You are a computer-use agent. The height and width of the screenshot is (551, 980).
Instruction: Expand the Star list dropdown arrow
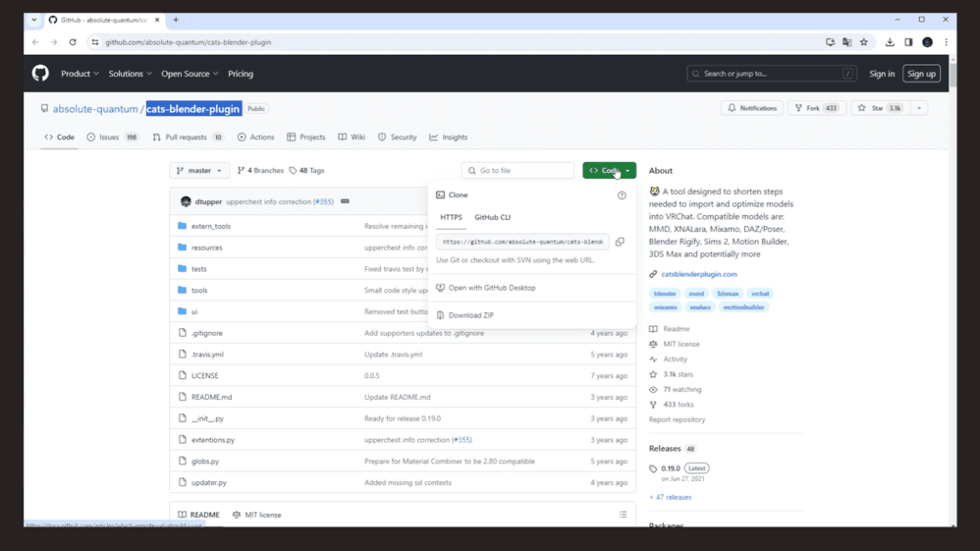point(919,108)
